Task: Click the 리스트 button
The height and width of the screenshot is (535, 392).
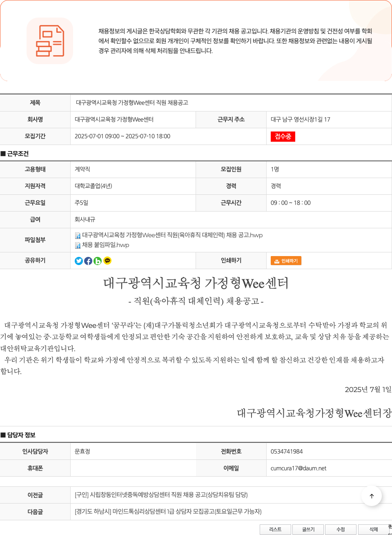Action: (x=275, y=529)
